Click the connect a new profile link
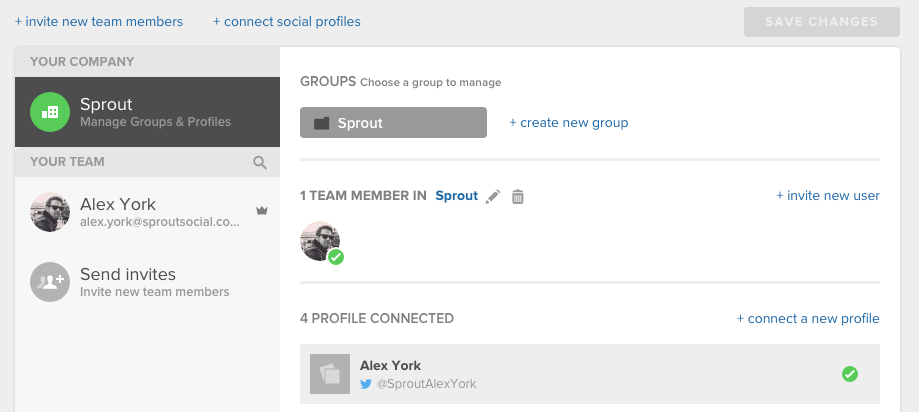Screen dimensions: 919x412 [808, 318]
